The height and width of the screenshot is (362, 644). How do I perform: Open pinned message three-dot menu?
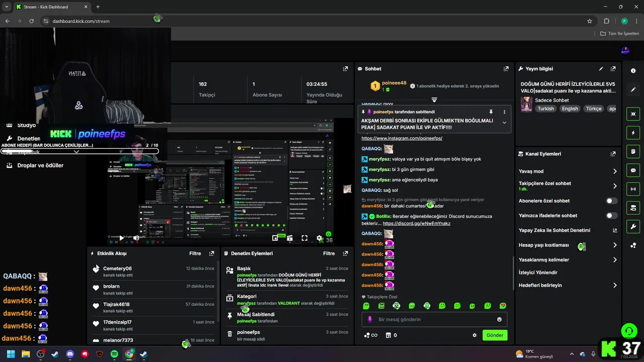[x=504, y=112]
